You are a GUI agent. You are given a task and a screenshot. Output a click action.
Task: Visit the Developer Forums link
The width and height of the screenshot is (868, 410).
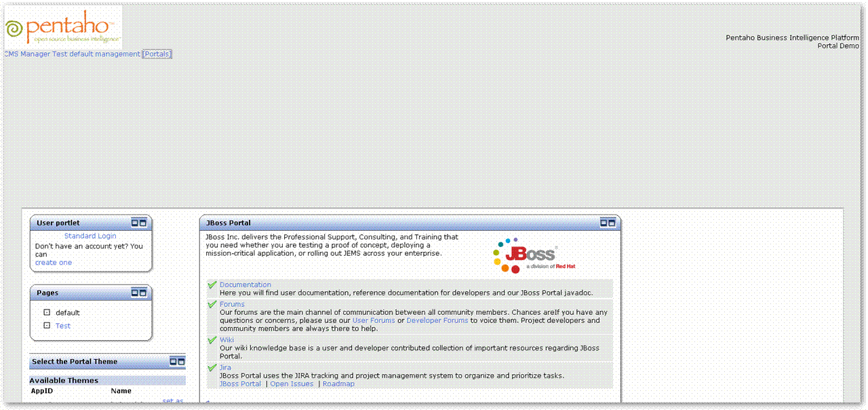tap(437, 320)
